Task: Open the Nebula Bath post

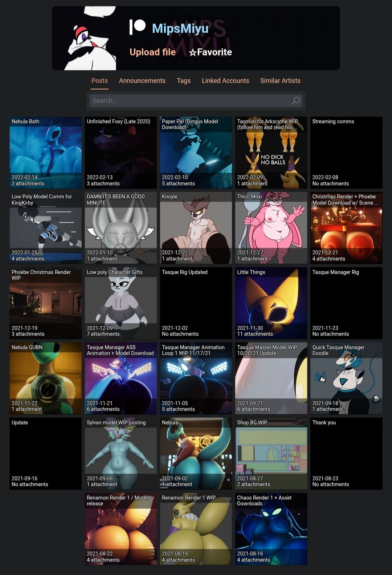Action: tap(45, 153)
